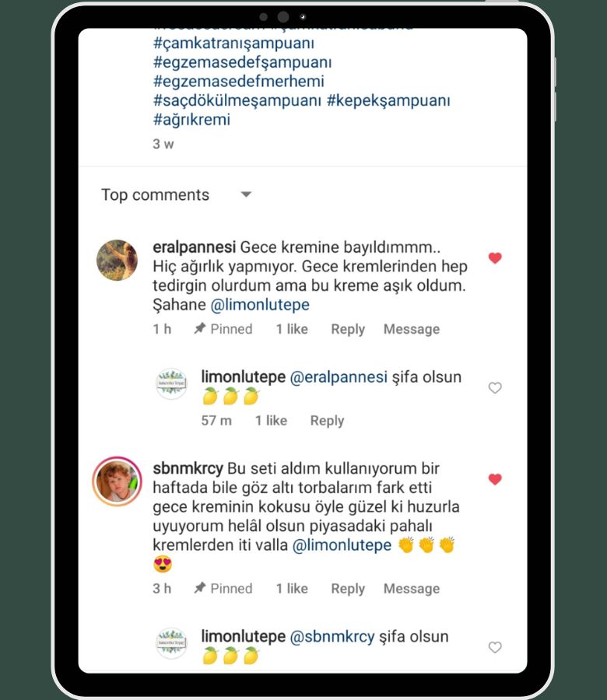Tap the pin icon on sbnmkrcy's comment
Viewport: 607px width, 700px height.
pos(200,588)
